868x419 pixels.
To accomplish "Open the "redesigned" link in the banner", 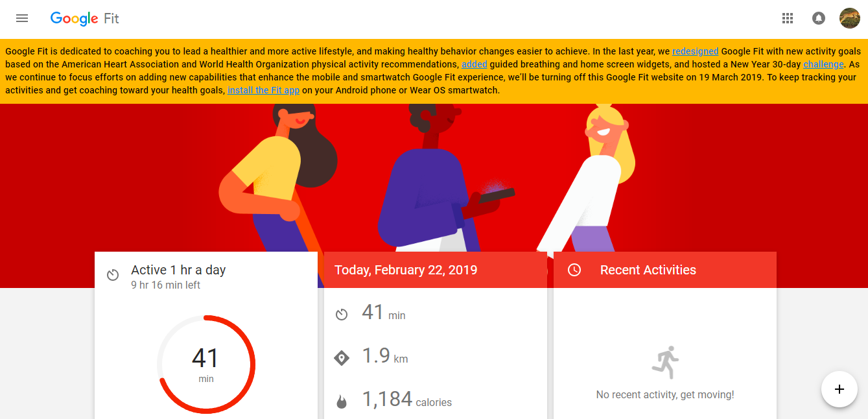I will pos(695,51).
